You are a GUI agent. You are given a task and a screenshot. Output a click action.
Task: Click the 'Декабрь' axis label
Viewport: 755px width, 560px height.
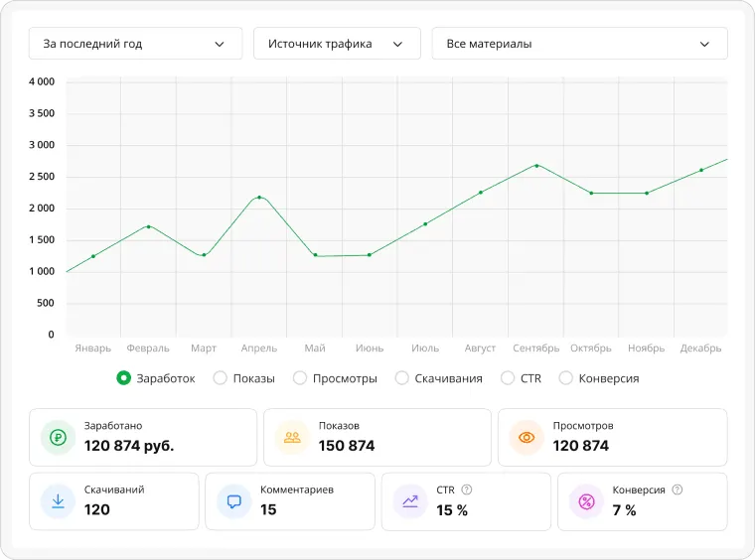[700, 348]
